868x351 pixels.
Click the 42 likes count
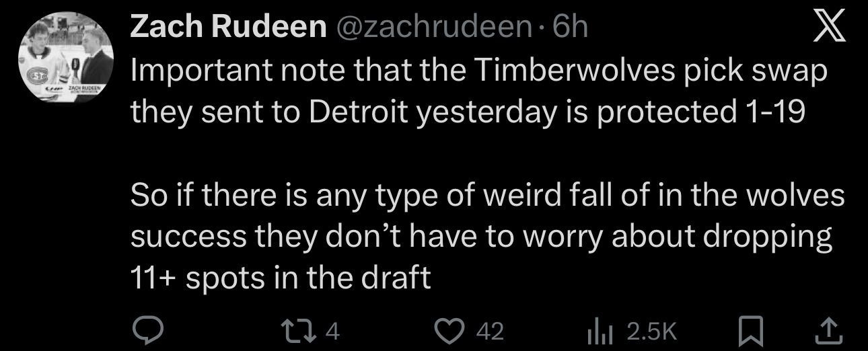(x=490, y=330)
